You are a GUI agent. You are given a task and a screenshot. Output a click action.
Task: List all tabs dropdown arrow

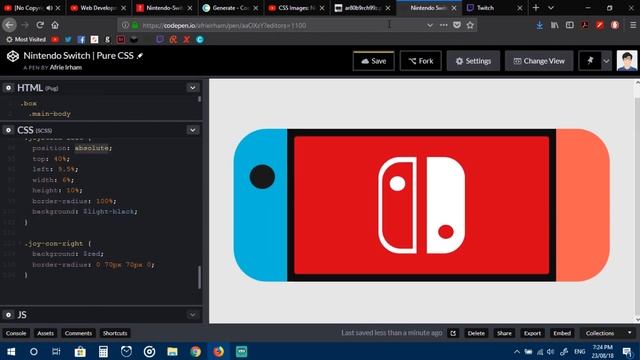[551, 8]
